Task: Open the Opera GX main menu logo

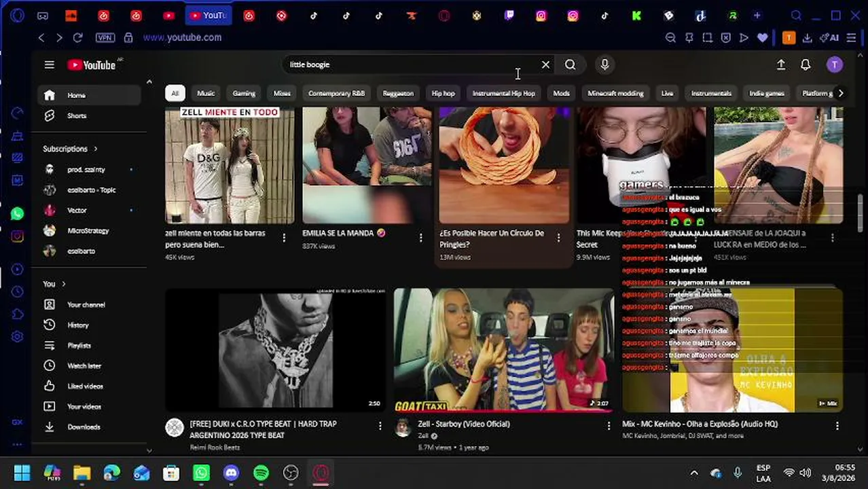Action: coord(18,16)
